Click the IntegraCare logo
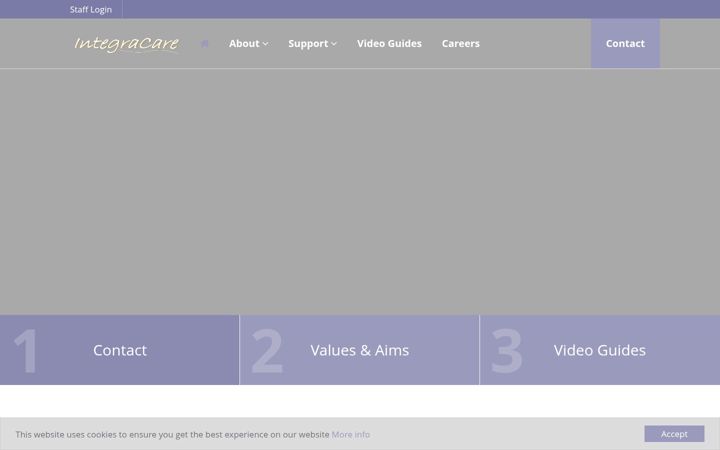720x450 pixels. point(127,44)
